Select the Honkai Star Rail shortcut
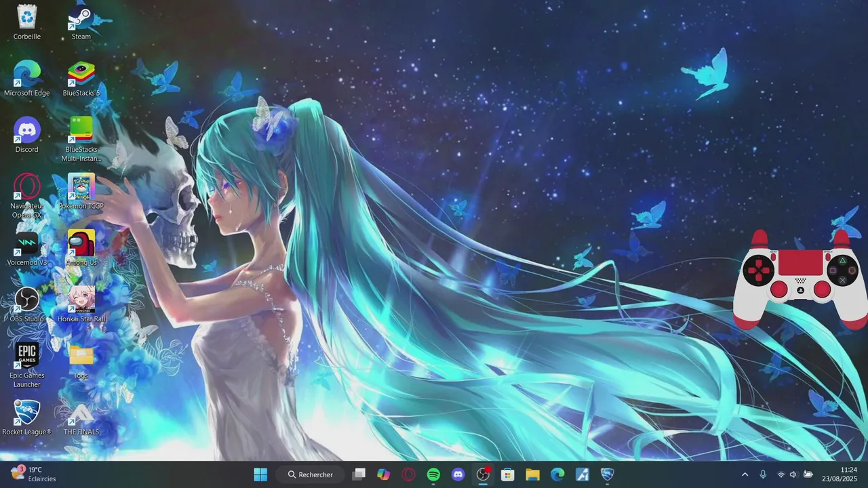The image size is (868, 488). 81,304
